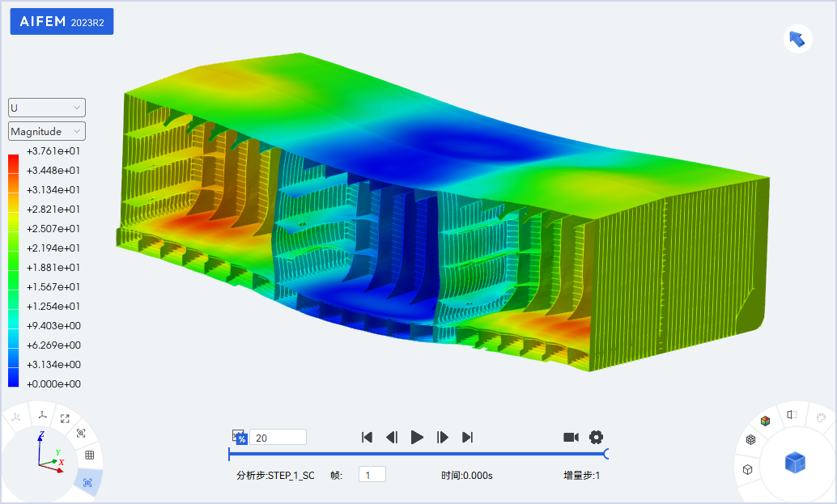This screenshot has height=504, width=837.
Task: Click the zoom region icon above the grid icon
Action: 81,433
